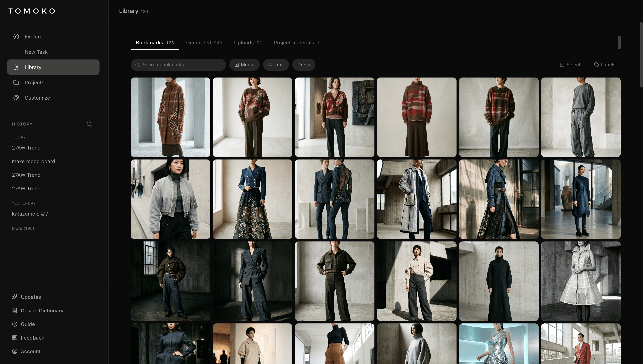
Task: Open the Labels button
Action: (605, 65)
